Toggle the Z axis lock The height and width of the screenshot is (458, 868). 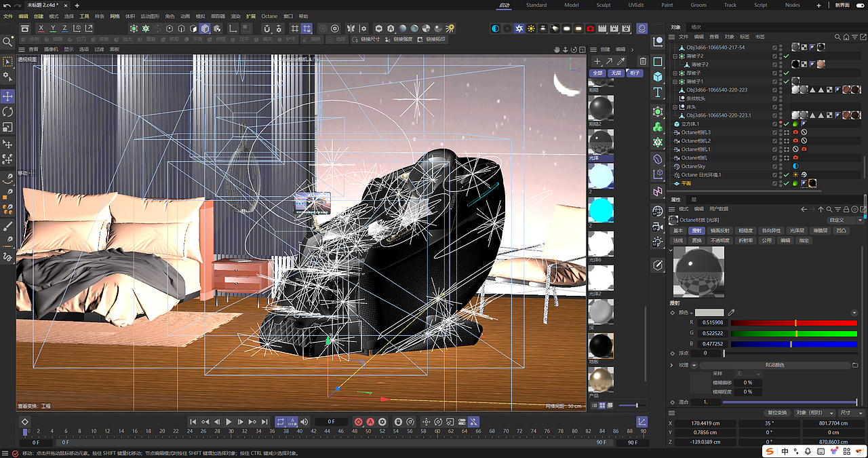click(x=64, y=28)
